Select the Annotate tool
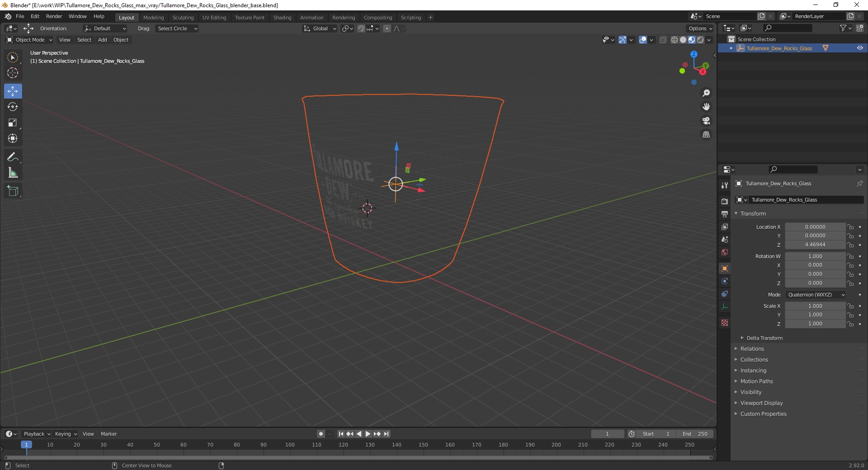Image resolution: width=868 pixels, height=470 pixels. tap(13, 157)
